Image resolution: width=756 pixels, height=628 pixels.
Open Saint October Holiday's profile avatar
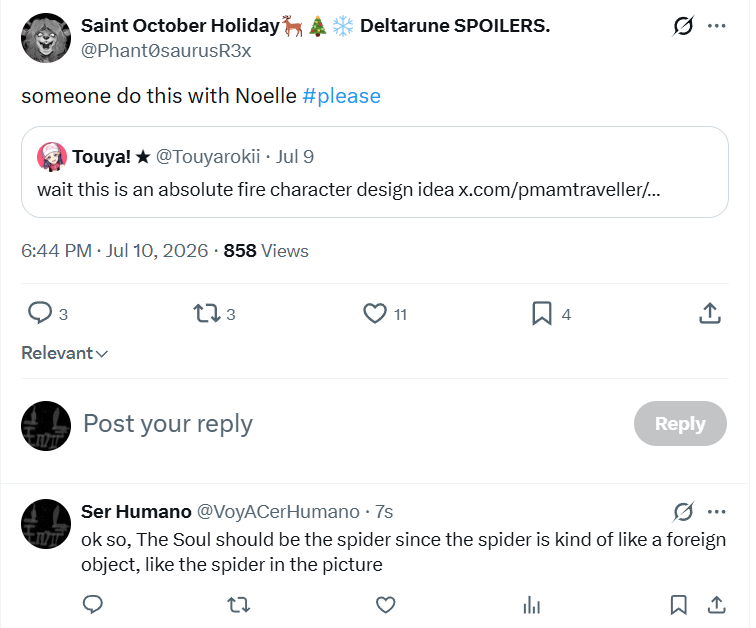coord(46,38)
